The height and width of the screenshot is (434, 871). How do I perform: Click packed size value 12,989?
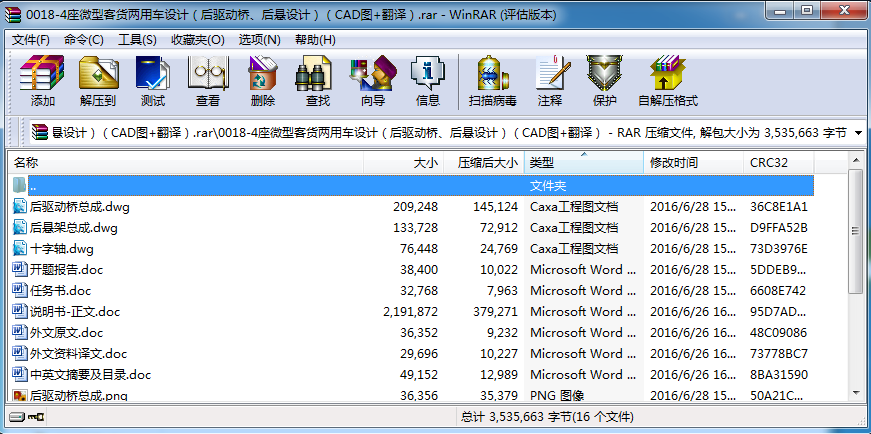[499, 375]
